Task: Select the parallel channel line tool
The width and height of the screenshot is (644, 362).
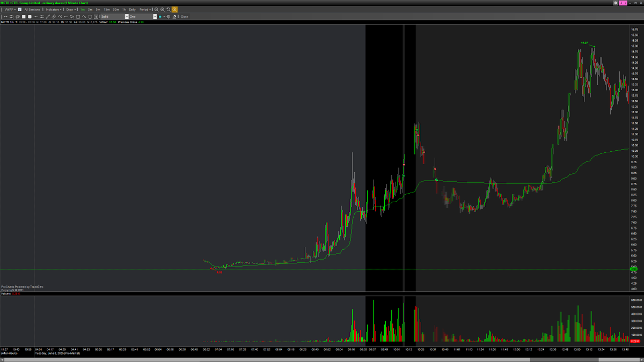Action: point(54,17)
